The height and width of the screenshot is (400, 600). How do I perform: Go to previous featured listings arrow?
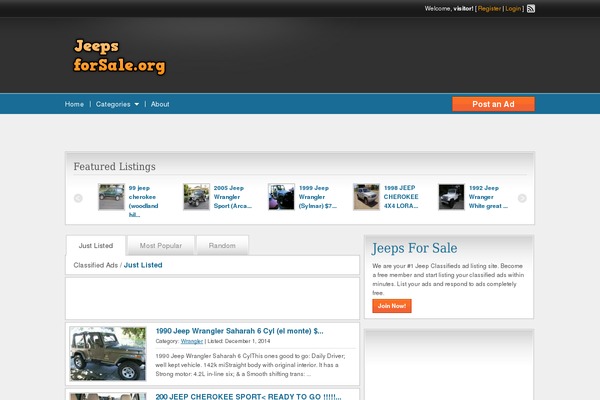coord(78,198)
